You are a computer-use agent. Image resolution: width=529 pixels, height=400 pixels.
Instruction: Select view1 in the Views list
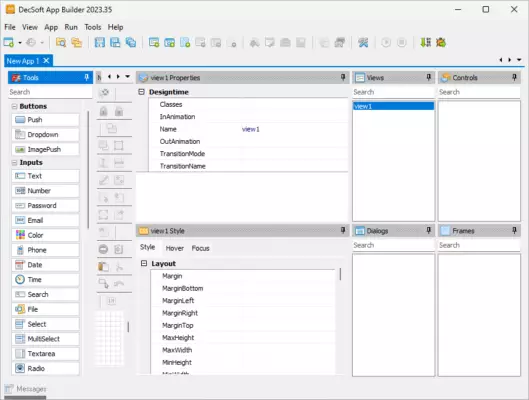(x=393, y=106)
